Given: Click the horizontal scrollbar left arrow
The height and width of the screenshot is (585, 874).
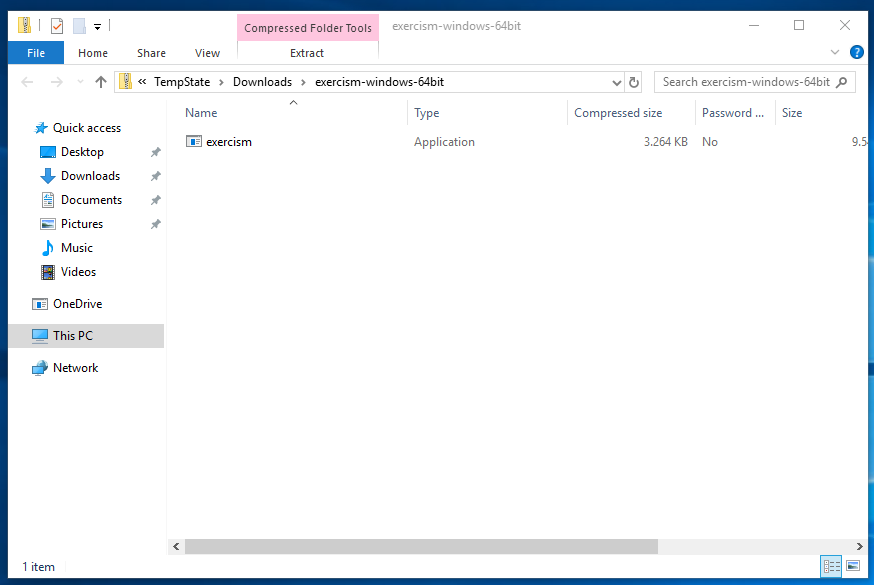Looking at the screenshot, I should (x=176, y=547).
